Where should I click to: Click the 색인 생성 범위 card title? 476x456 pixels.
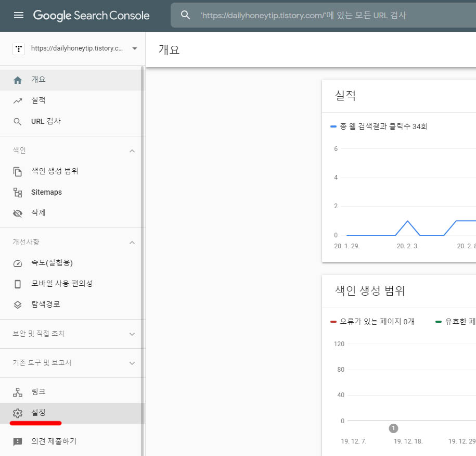coord(370,291)
